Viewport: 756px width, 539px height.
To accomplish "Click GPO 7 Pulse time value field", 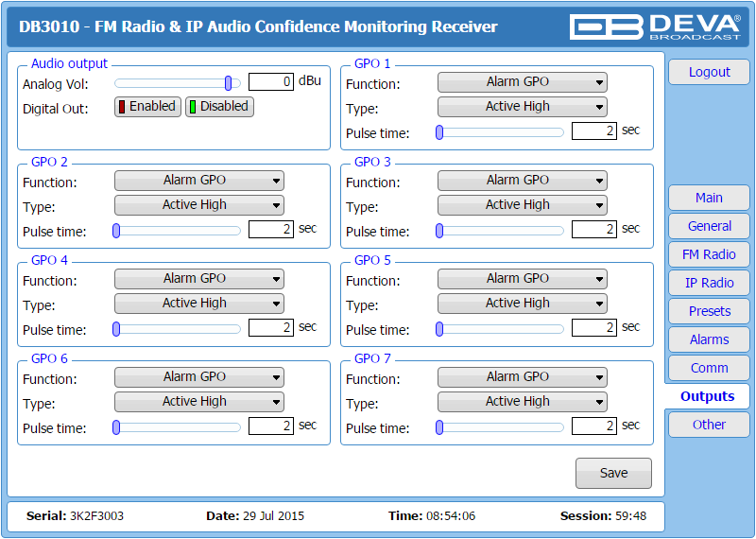I will (x=594, y=426).
